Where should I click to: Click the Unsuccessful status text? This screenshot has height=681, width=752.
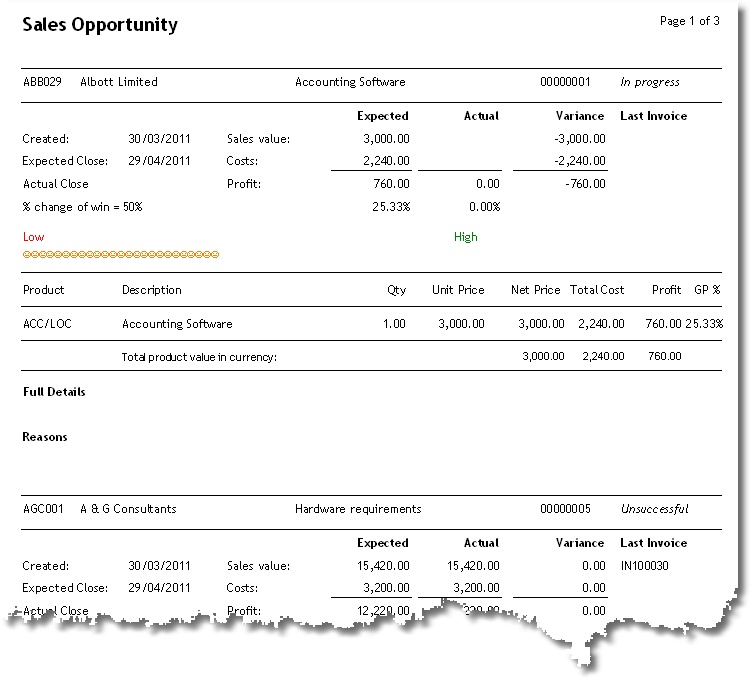pos(654,509)
